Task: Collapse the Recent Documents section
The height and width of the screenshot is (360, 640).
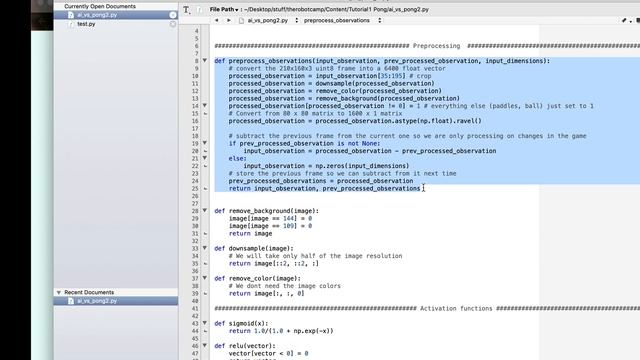Action: [x=59, y=292]
